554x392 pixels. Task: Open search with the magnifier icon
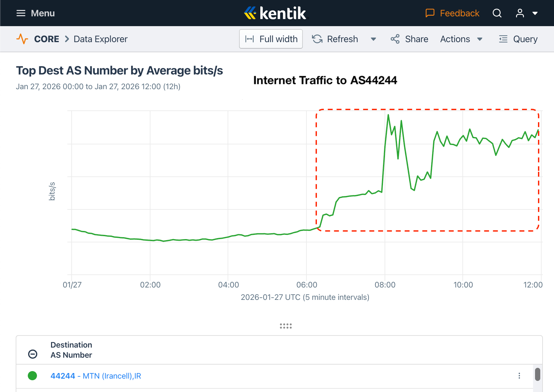tap(497, 13)
